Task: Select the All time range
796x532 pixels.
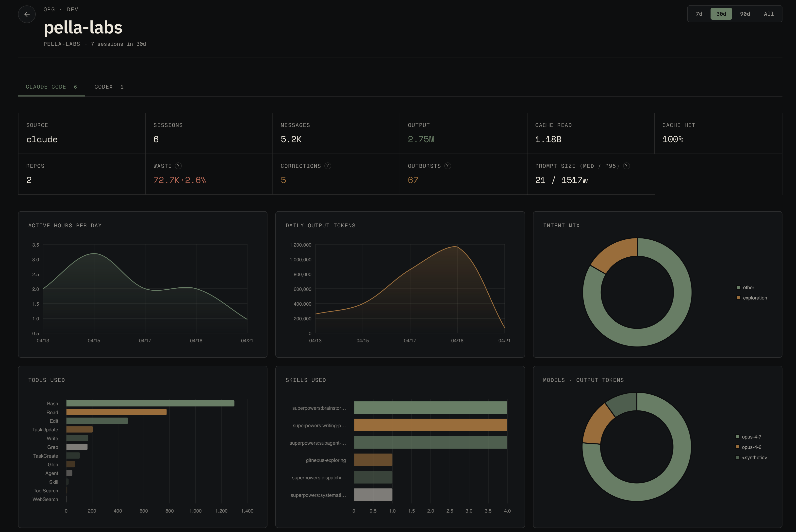Action: point(769,14)
